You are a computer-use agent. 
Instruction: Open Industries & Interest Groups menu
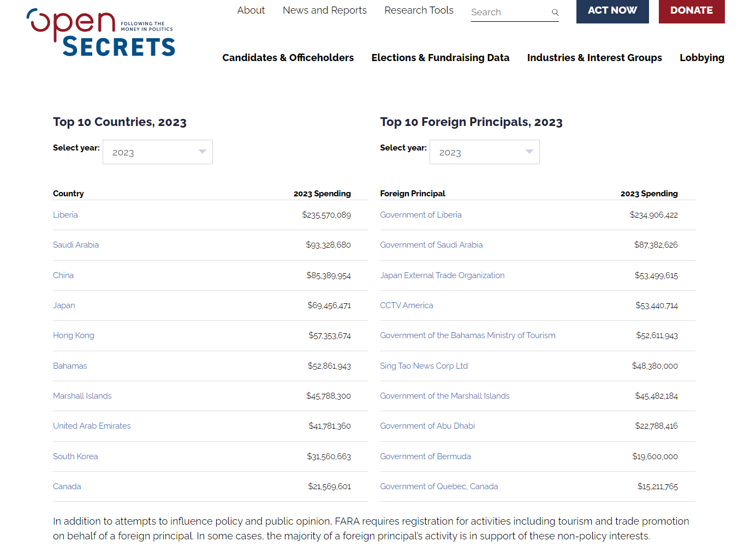pos(594,58)
